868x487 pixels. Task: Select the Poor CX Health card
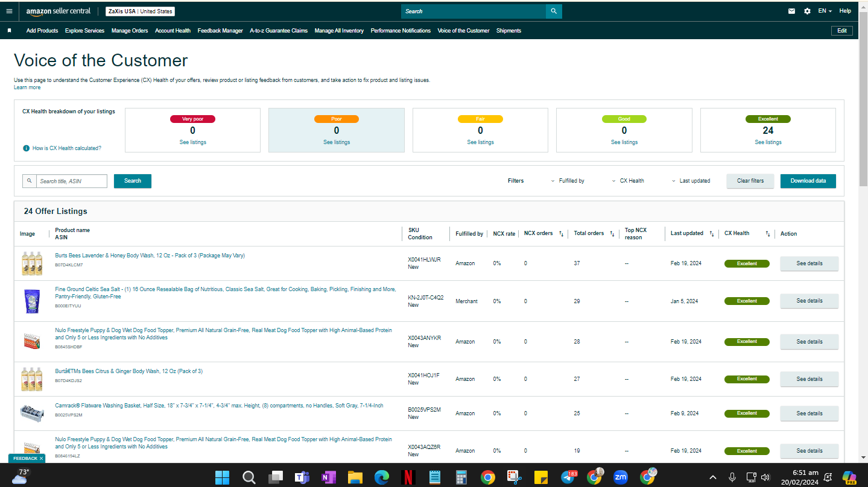337,130
